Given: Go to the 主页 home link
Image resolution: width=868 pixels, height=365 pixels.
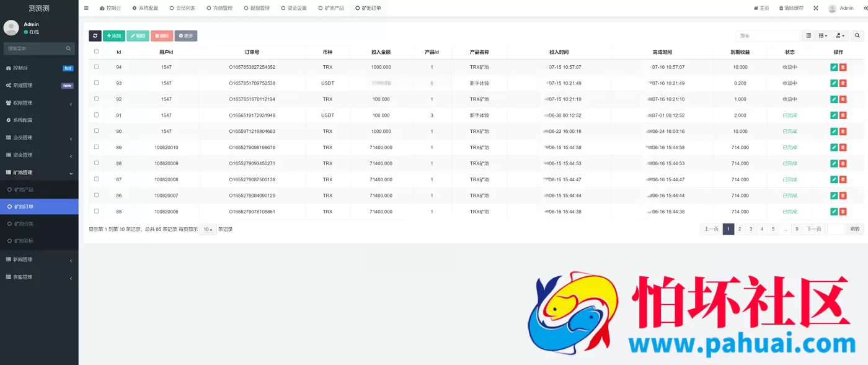Looking at the screenshot, I should pos(761,8).
